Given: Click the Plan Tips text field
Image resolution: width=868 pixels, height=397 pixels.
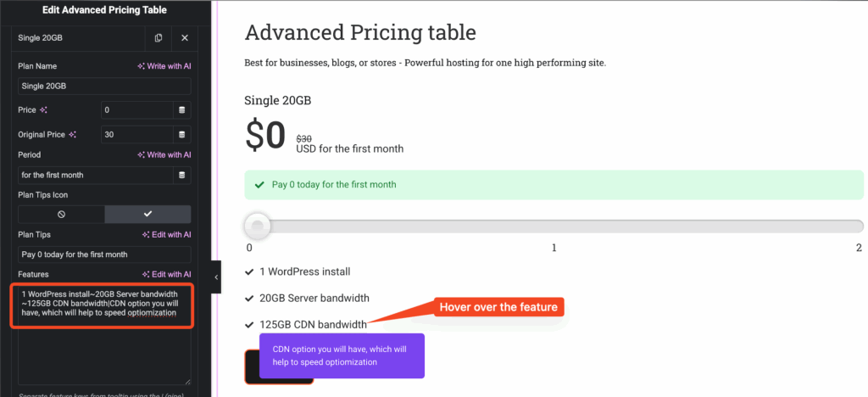Looking at the screenshot, I should coord(104,254).
